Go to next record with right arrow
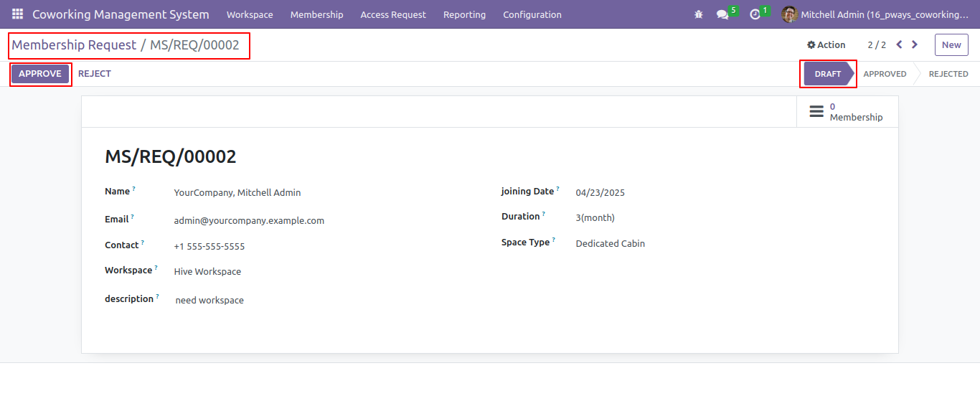Screen dimensions: 980x419 915,44
